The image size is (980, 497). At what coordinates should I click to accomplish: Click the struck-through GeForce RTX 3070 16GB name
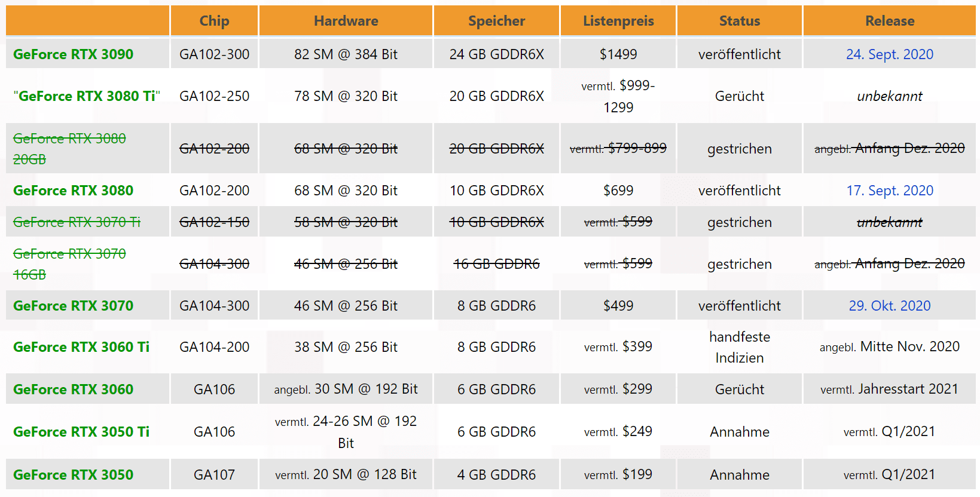click(69, 254)
